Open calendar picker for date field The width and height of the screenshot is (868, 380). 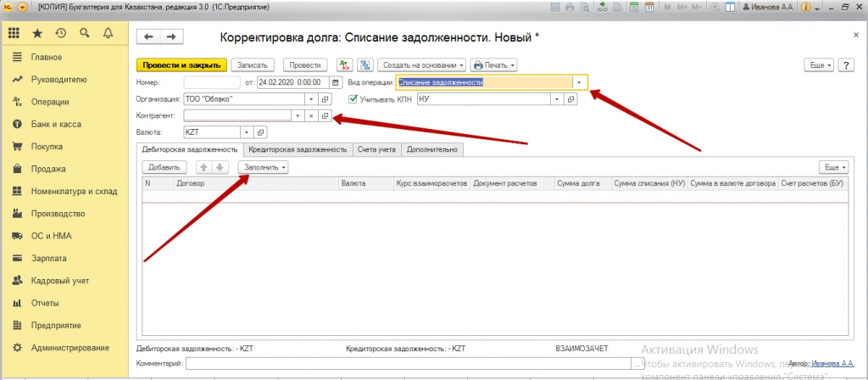(x=336, y=82)
